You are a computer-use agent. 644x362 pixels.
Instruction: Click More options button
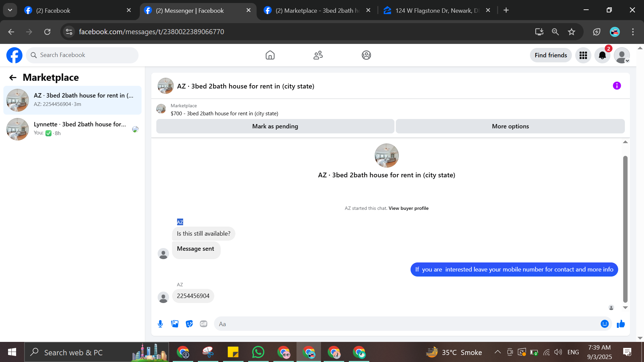point(510,126)
